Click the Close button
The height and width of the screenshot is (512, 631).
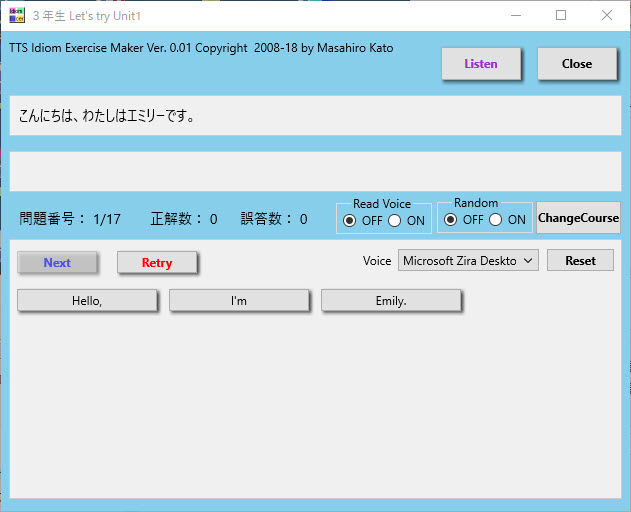pos(577,64)
